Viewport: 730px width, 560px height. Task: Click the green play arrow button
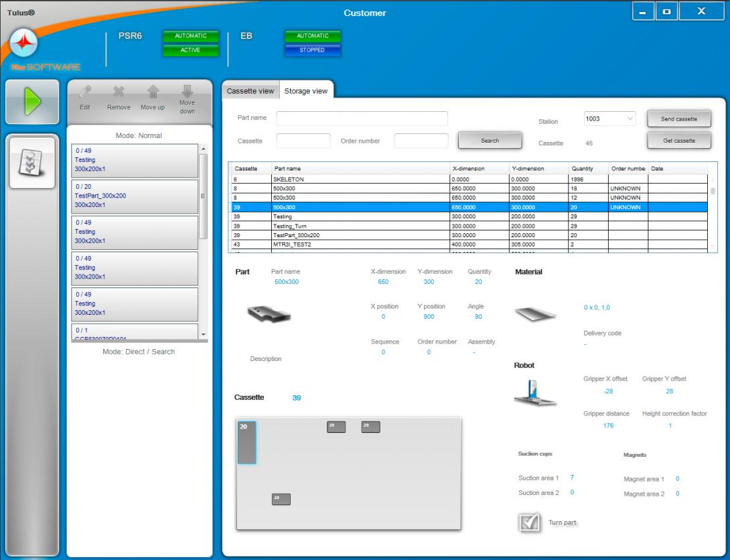33,102
